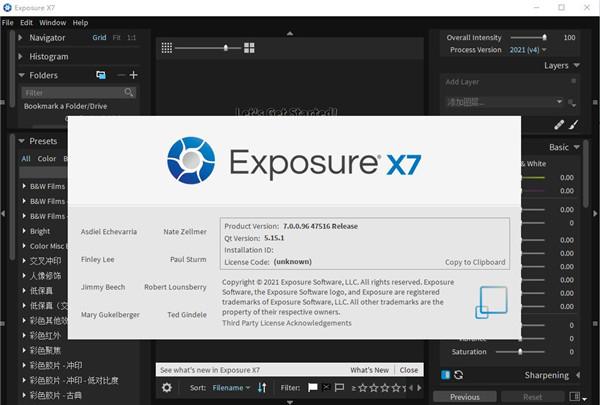Select the Color presets tab
This screenshot has width=600, height=405.
47,158
